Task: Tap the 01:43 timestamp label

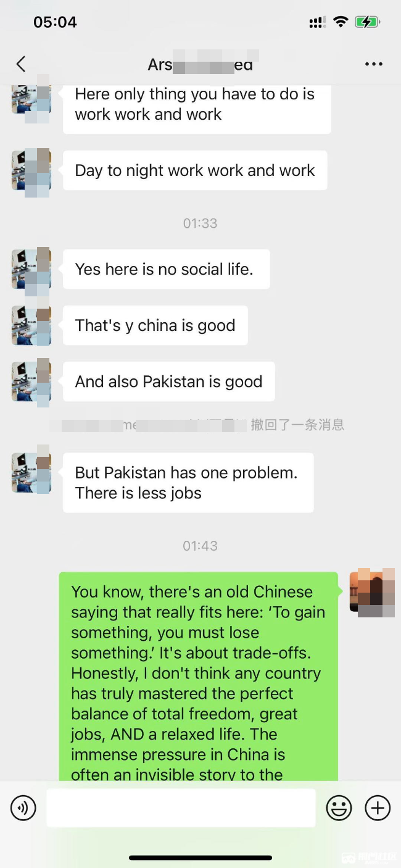Action: (x=200, y=546)
